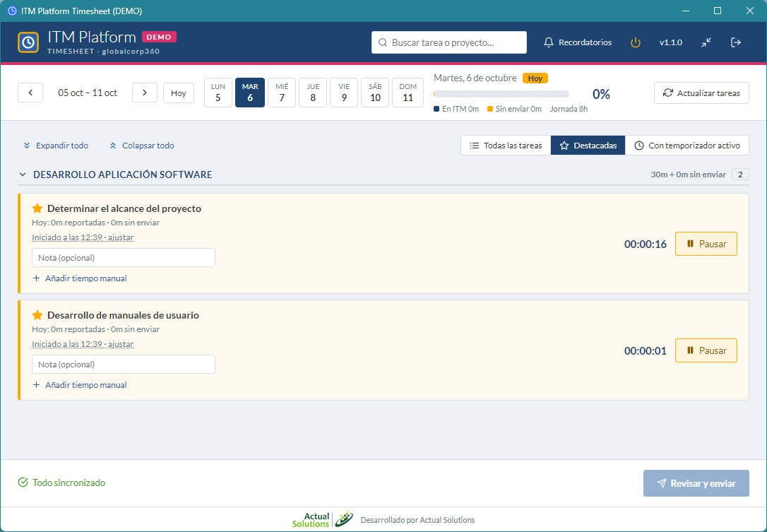
Task: Click the elapsed timer 00:00:16
Action: coord(646,244)
